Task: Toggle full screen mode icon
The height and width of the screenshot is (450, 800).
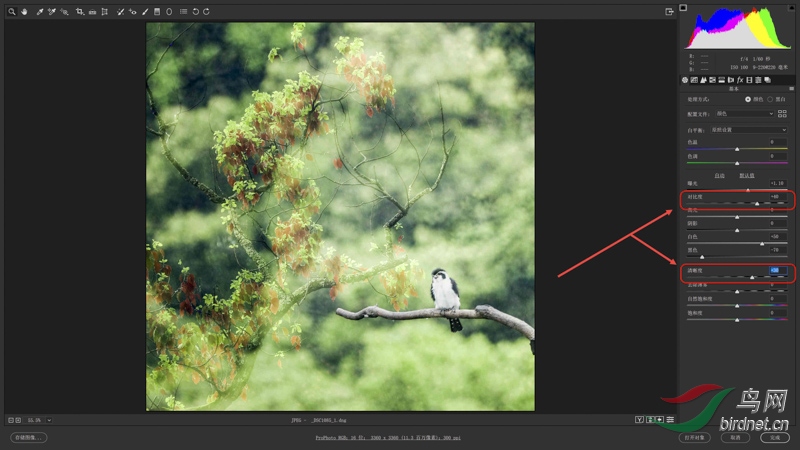Action: (x=669, y=12)
